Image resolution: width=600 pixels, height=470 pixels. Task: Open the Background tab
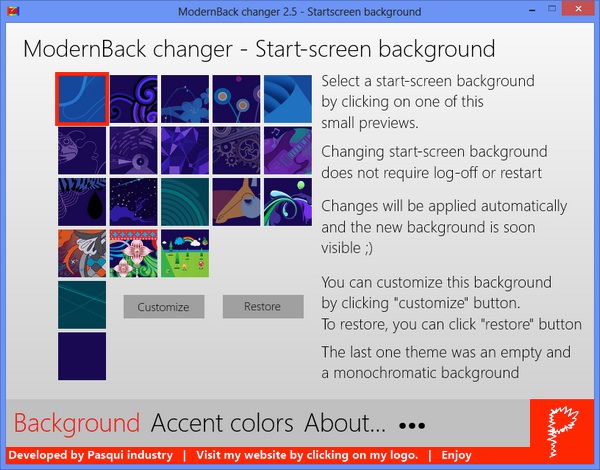(x=77, y=423)
